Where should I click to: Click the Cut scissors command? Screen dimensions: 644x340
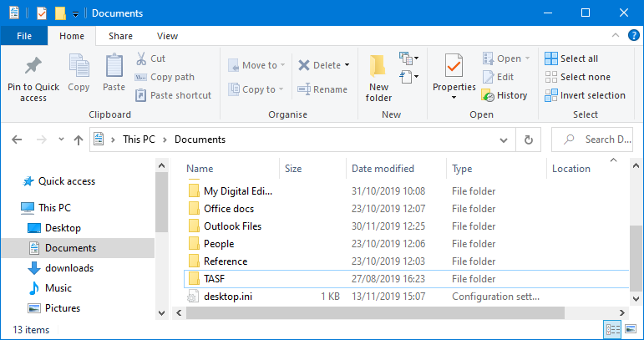(150, 58)
